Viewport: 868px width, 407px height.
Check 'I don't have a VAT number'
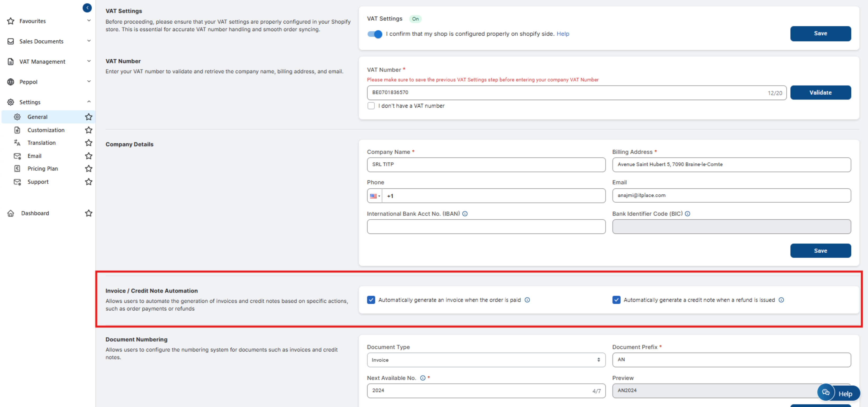point(371,106)
